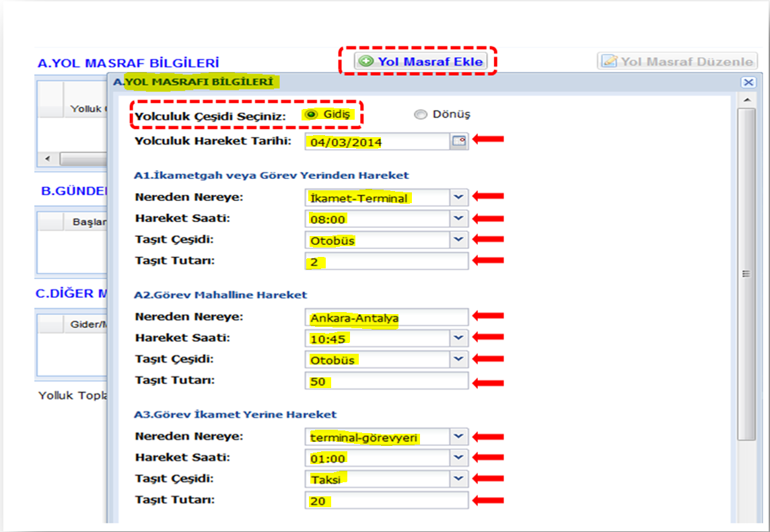Open the calendar picker for Yolculuk Hareket Tarihi
The image size is (770, 532).
point(458,141)
